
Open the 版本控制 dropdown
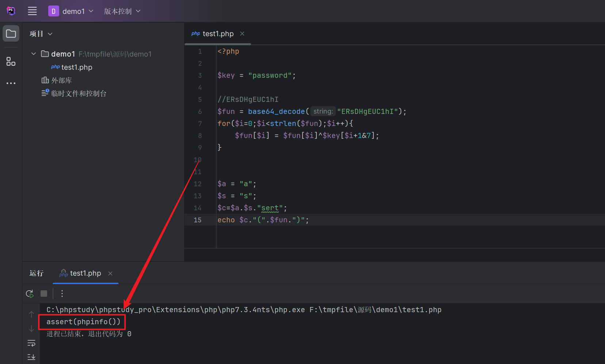point(122,11)
